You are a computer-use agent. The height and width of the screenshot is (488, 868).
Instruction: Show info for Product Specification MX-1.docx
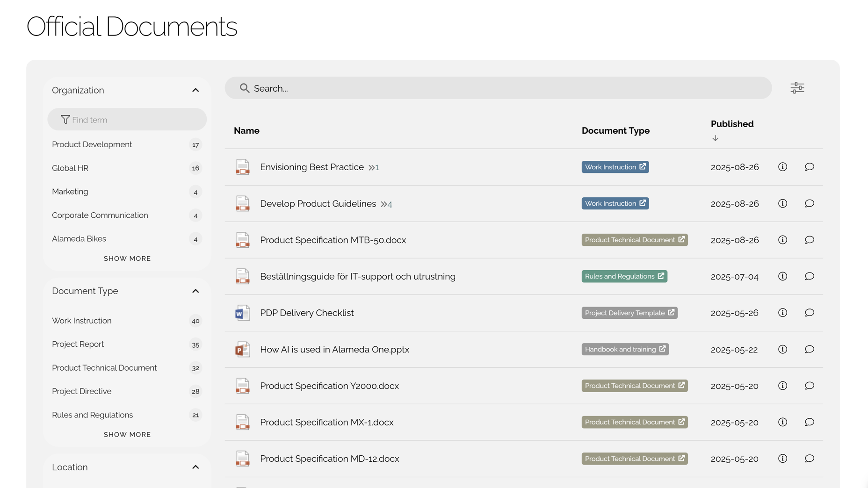click(x=782, y=422)
